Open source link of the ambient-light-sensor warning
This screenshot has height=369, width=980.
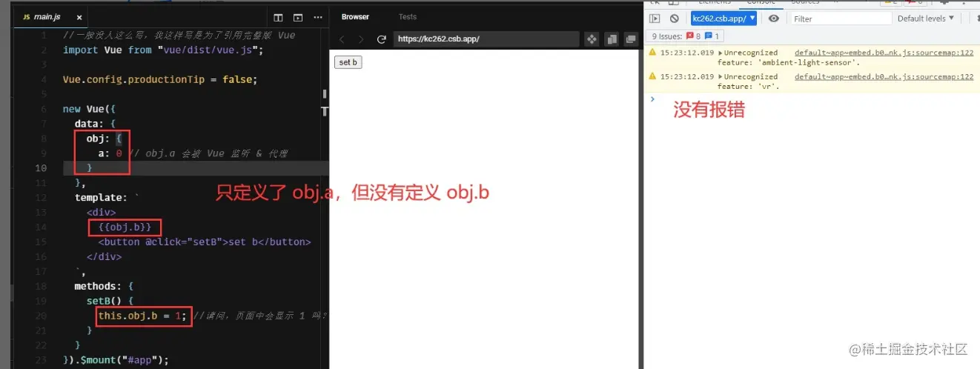coord(884,53)
